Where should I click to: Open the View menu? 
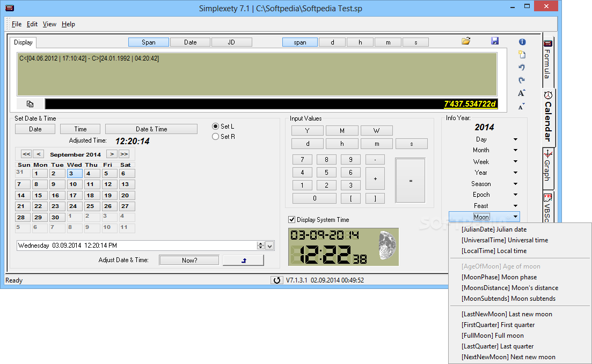(x=49, y=24)
